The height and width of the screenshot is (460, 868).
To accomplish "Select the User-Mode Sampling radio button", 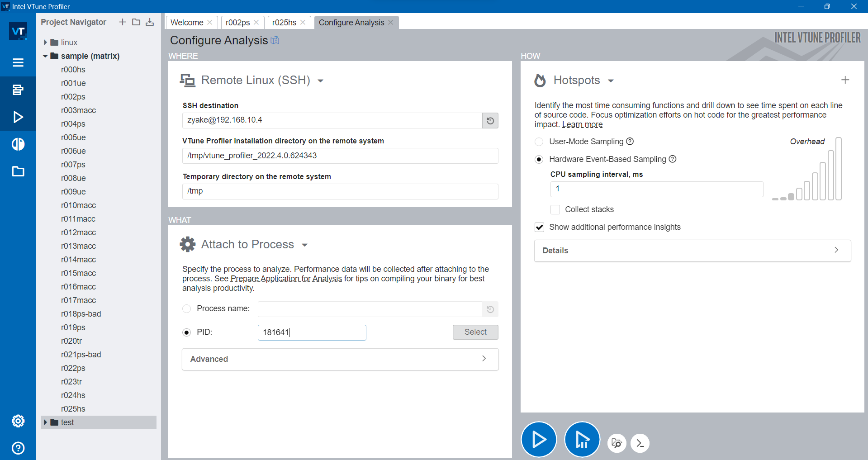I will click(539, 142).
